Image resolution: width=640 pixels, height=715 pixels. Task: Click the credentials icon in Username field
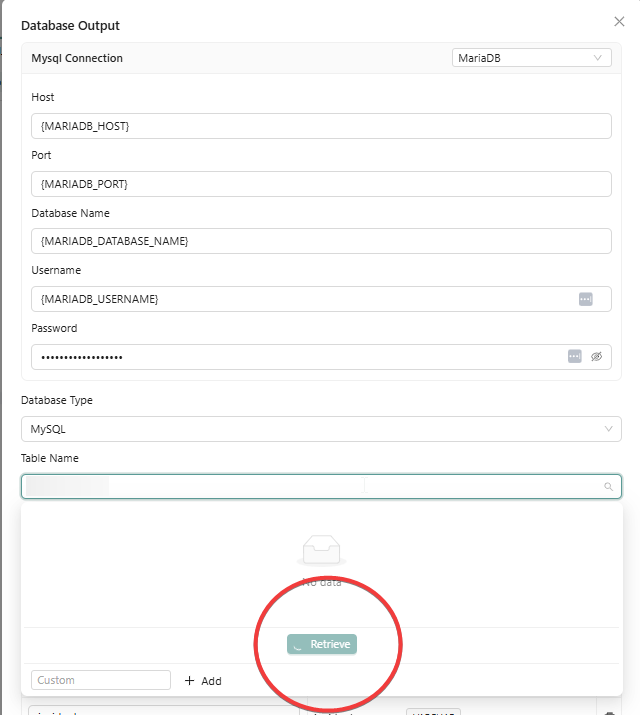(x=586, y=299)
